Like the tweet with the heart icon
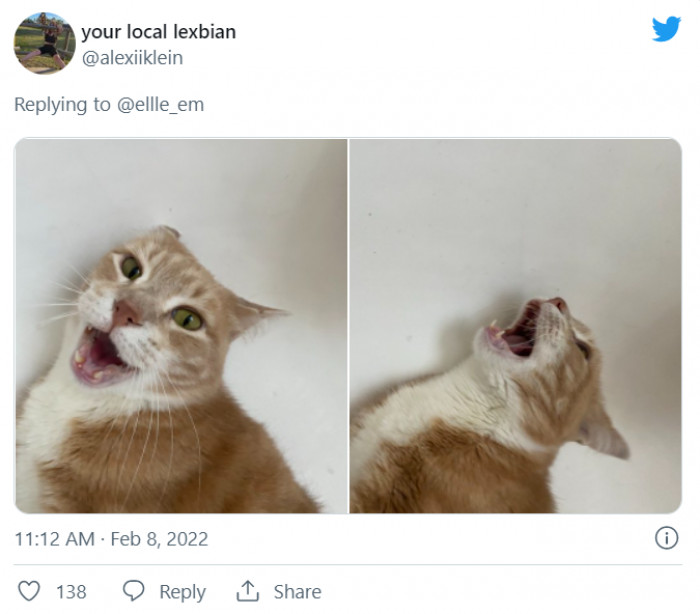This screenshot has width=700, height=614. [30, 591]
